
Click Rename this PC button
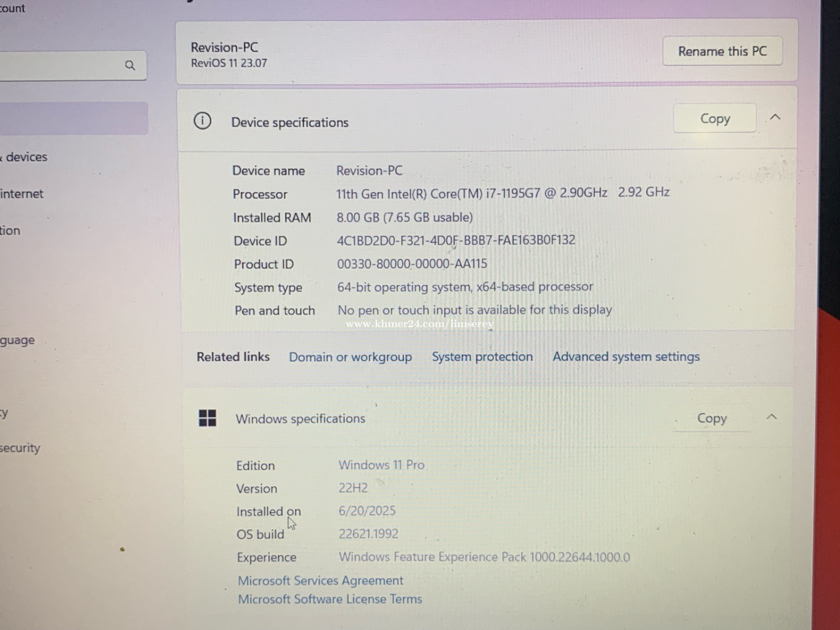tap(722, 51)
